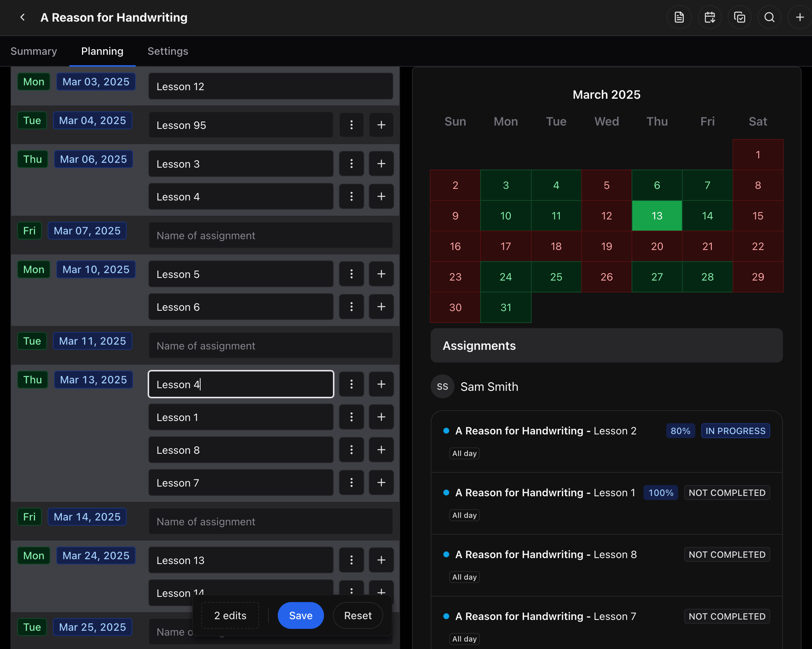Click plus icon beside Lesson 13
The height and width of the screenshot is (649, 812).
point(381,560)
